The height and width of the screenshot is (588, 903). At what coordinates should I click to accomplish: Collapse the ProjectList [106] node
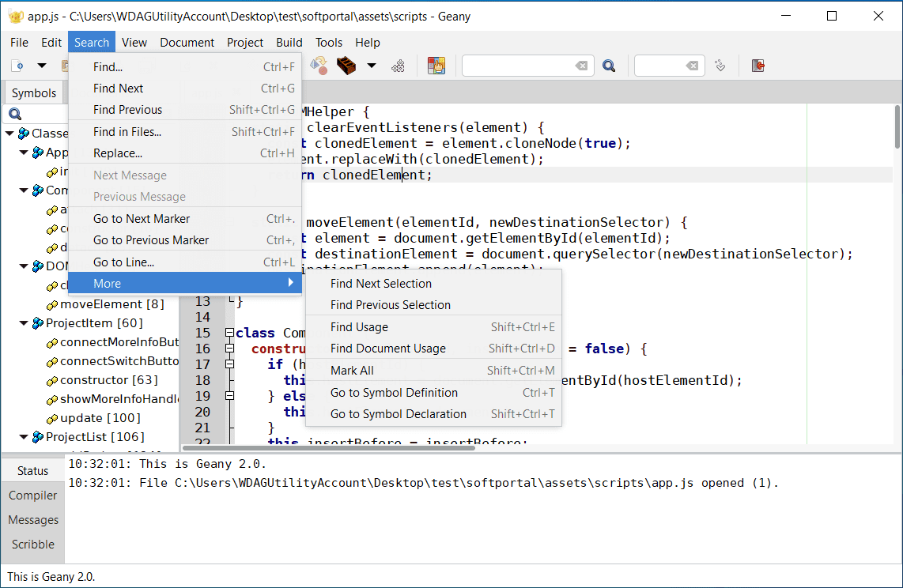click(24, 437)
